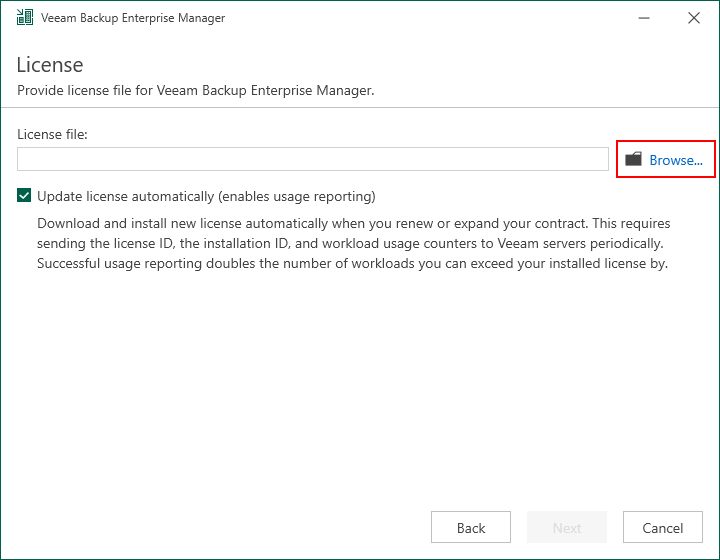Cancel the installation wizard
This screenshot has height=560, width=720.
point(663,527)
